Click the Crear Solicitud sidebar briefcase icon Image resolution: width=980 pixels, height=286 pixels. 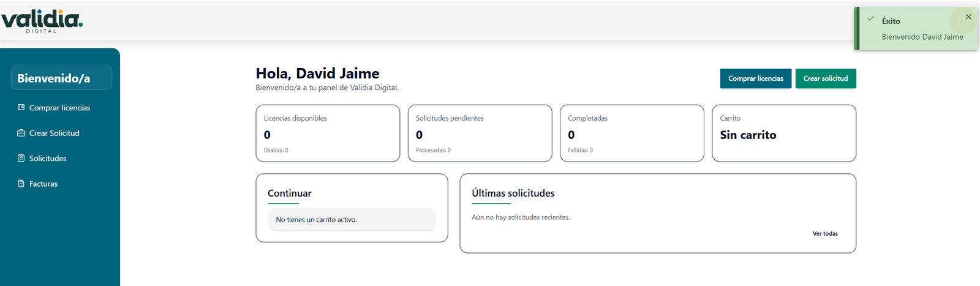point(21,133)
